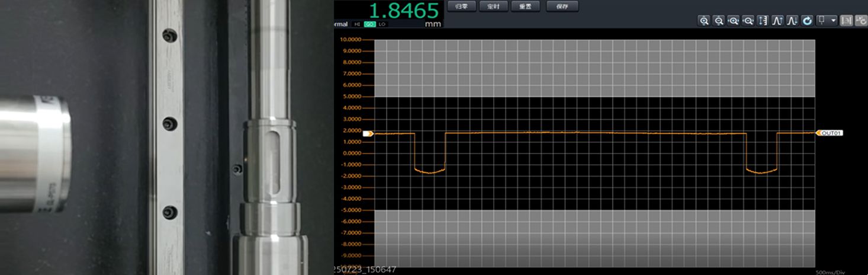Click the horizontal zoom out magnifier icon

click(x=748, y=21)
